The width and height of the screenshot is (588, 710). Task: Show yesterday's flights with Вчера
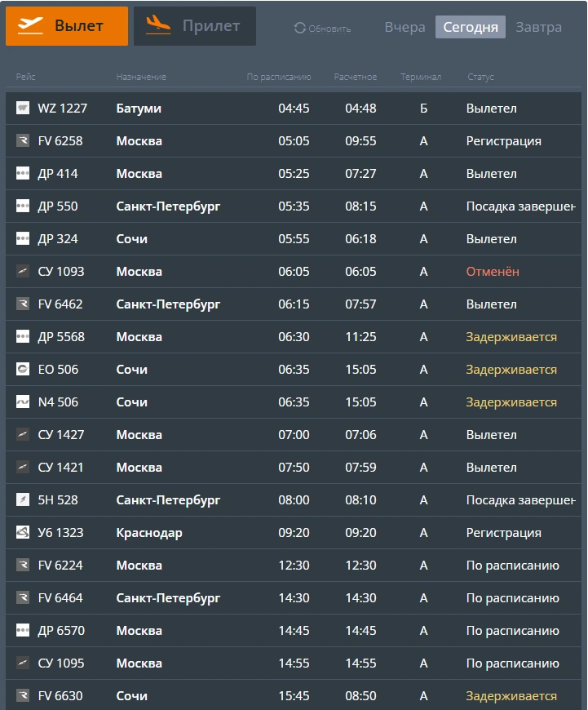click(405, 27)
